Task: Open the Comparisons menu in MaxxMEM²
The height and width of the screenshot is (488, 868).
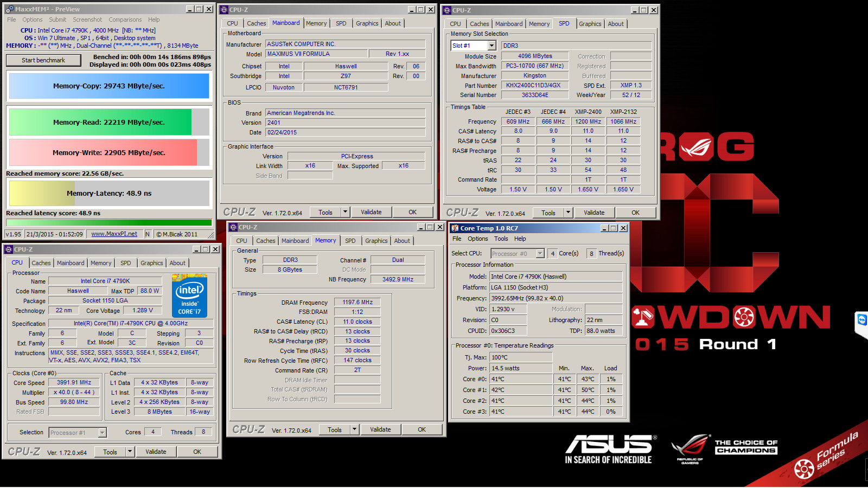Action: pyautogui.click(x=125, y=20)
